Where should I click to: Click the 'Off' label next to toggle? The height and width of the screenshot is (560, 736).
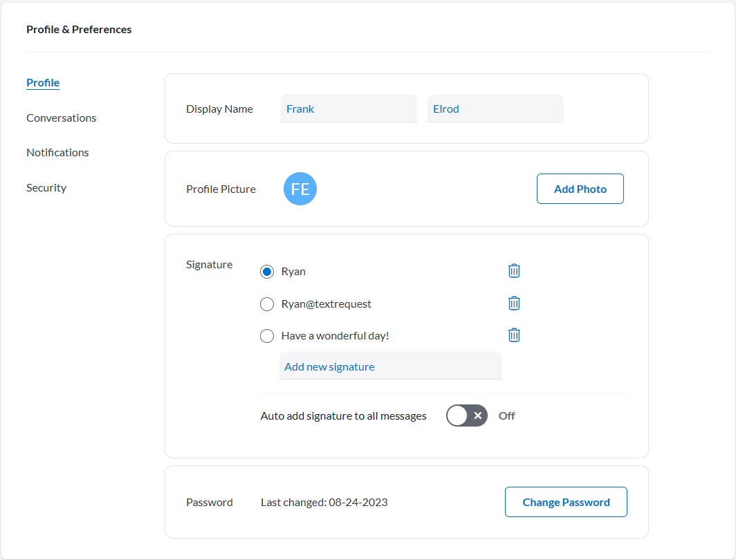pos(507,416)
